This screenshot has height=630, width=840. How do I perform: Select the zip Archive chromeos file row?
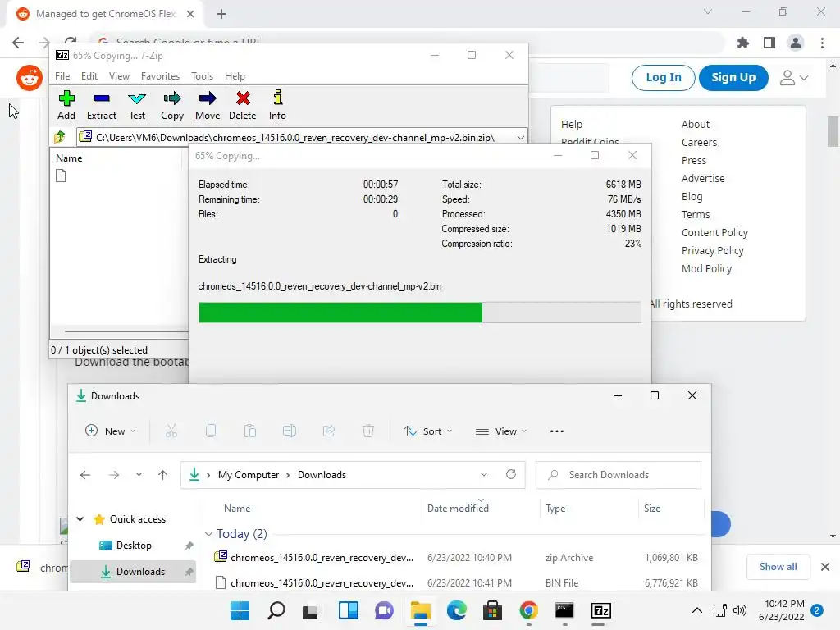pyautogui.click(x=454, y=558)
